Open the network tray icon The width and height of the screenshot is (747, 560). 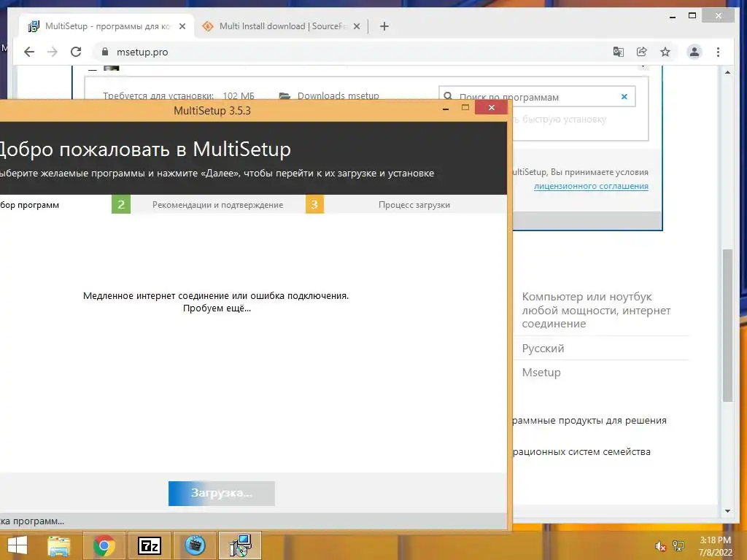click(x=678, y=546)
